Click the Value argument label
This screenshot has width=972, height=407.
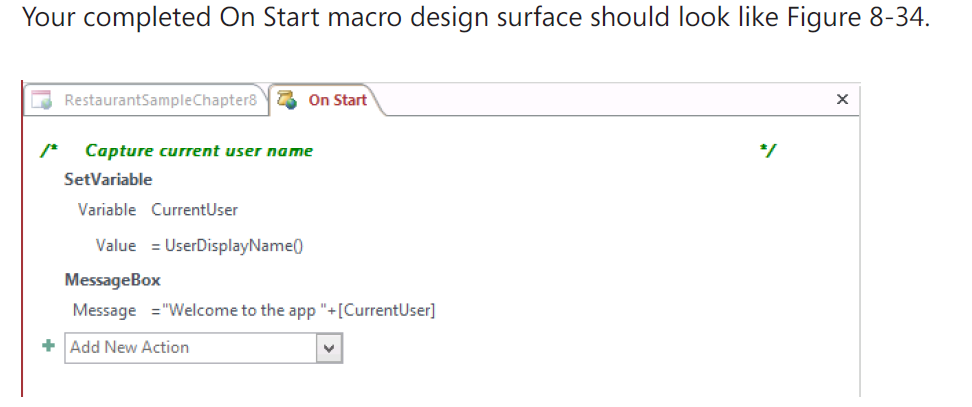coord(116,246)
